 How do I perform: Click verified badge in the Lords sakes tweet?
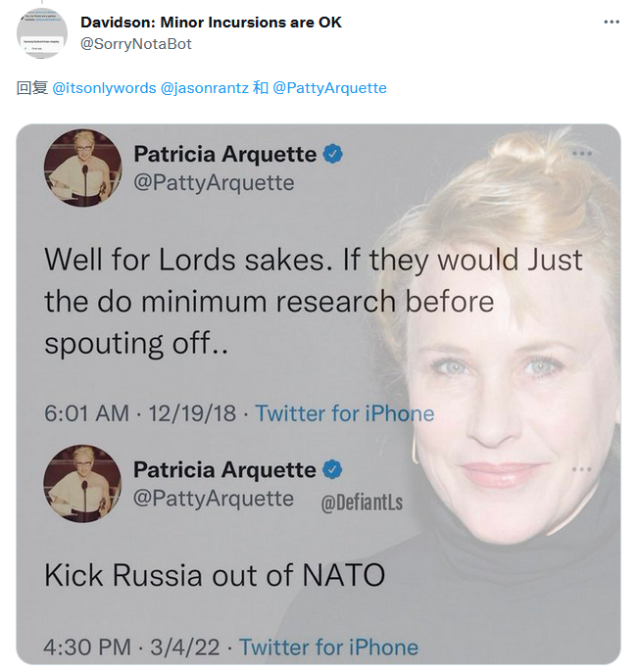click(333, 154)
